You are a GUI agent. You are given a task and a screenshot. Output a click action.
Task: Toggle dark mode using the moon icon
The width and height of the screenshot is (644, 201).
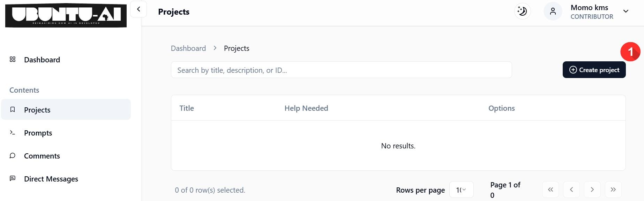[x=522, y=11]
